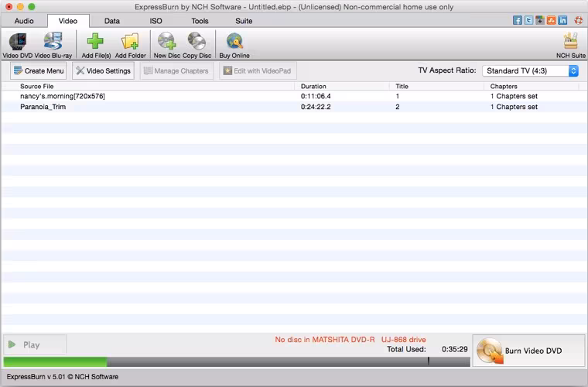
Task: Click chapters cell of Paranoia_Trim row
Action: pos(514,107)
